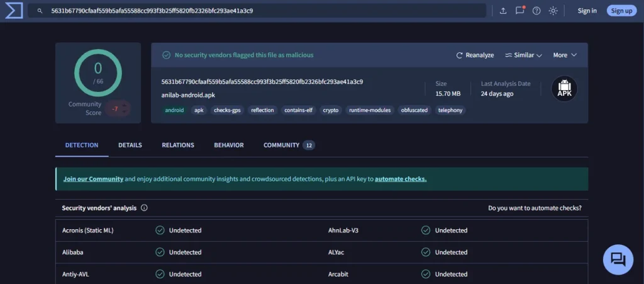644x284 pixels.
Task: Click 'Do you want to automate checks?'
Action: (535, 208)
